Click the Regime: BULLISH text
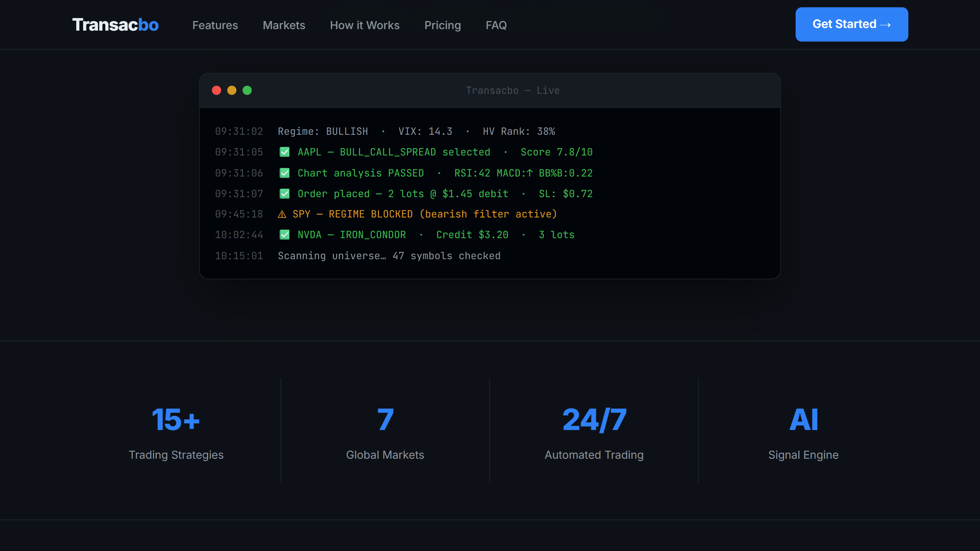 323,131
